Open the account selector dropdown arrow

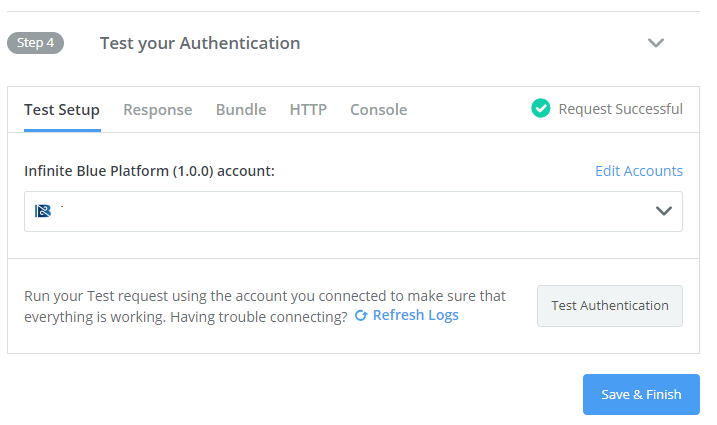point(663,211)
